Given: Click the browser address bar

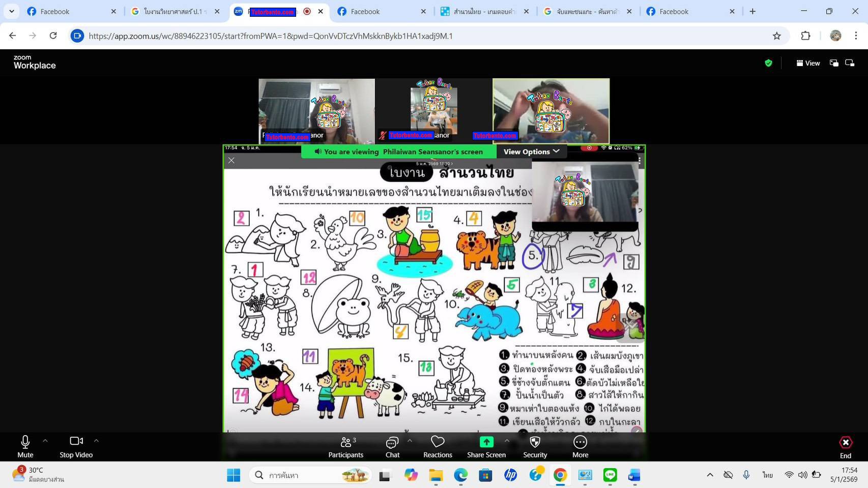Looking at the screenshot, I should click(356, 36).
